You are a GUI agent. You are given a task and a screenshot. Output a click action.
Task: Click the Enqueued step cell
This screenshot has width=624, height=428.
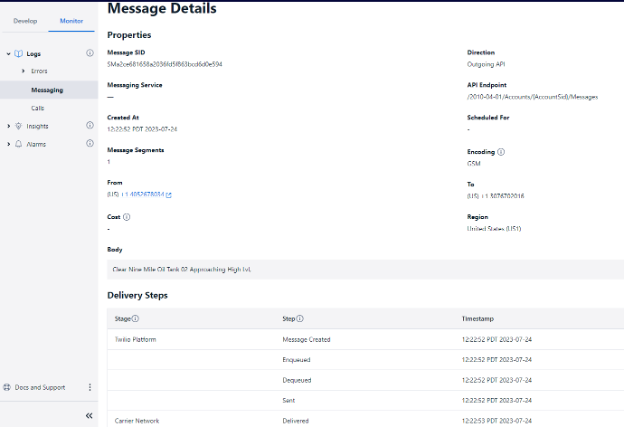coord(296,360)
